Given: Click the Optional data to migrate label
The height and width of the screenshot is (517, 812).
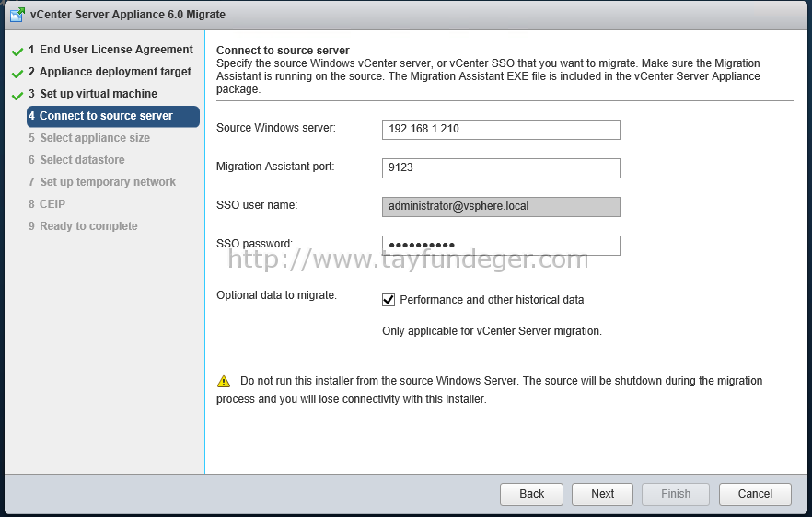Looking at the screenshot, I should [x=276, y=295].
